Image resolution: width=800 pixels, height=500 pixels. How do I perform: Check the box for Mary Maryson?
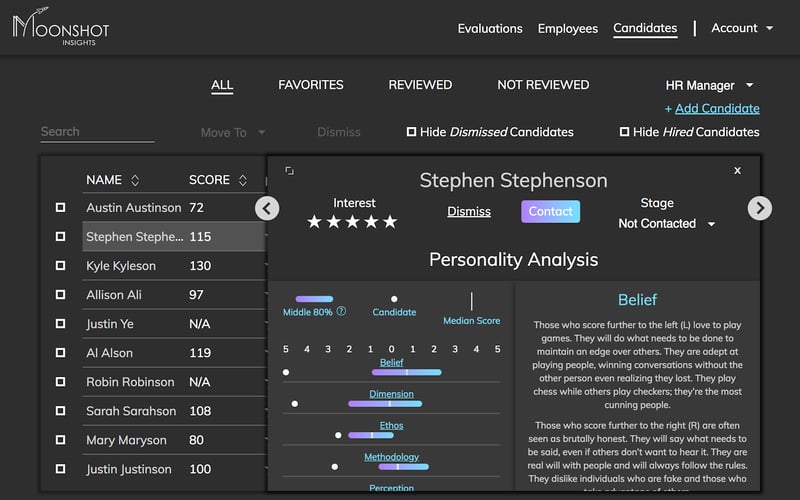(60, 440)
